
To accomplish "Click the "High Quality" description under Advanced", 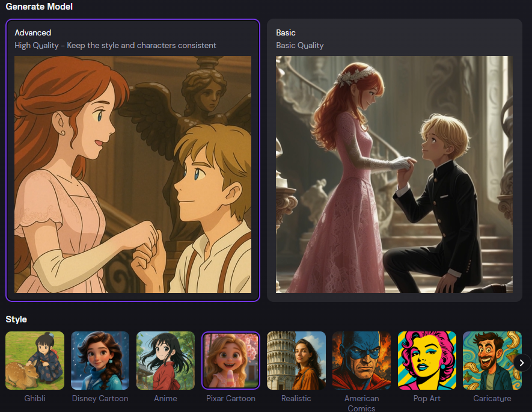I will 115,45.
